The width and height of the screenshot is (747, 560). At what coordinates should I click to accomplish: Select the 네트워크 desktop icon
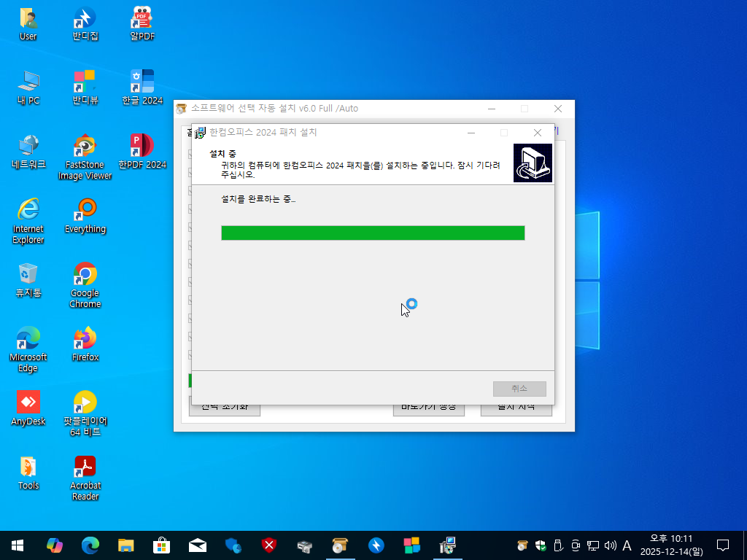tap(28, 152)
